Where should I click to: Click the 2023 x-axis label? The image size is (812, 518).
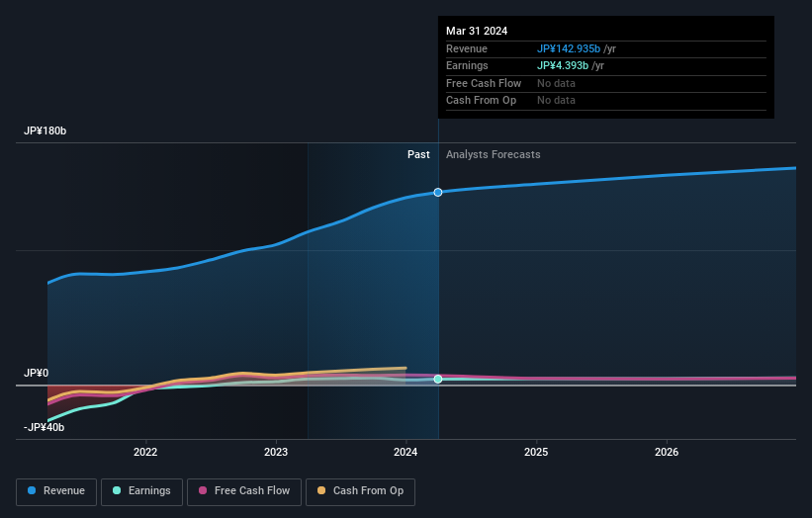pos(276,452)
